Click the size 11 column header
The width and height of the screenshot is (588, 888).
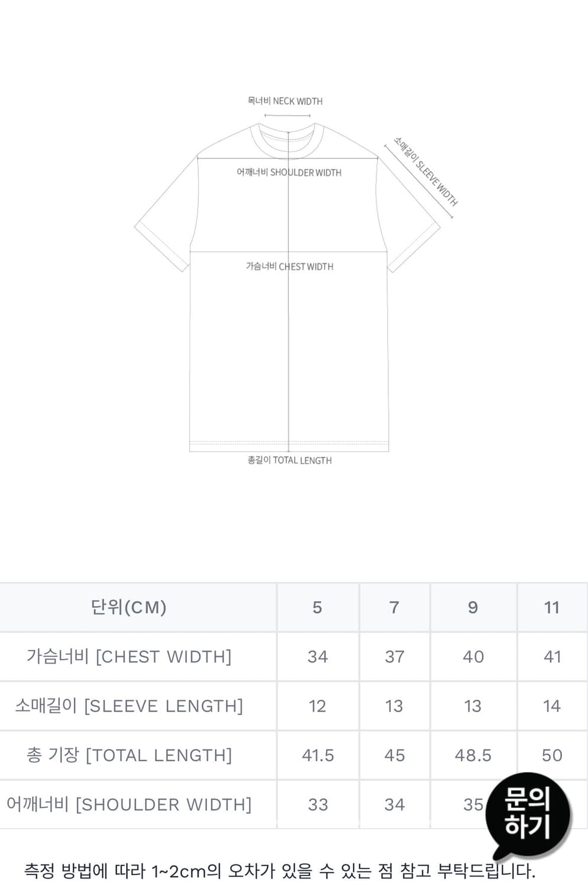pyautogui.click(x=552, y=607)
